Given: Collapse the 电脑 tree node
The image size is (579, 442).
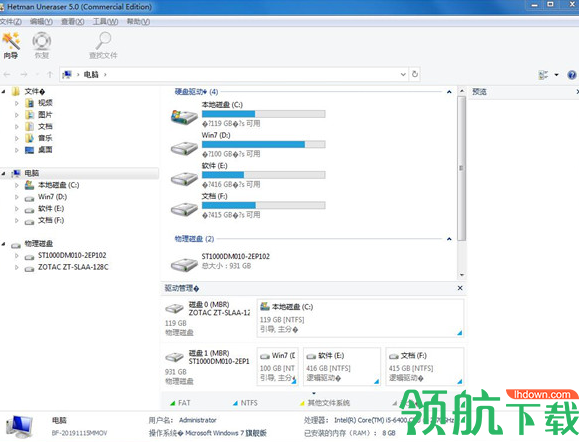Looking at the screenshot, I should tap(3, 173).
